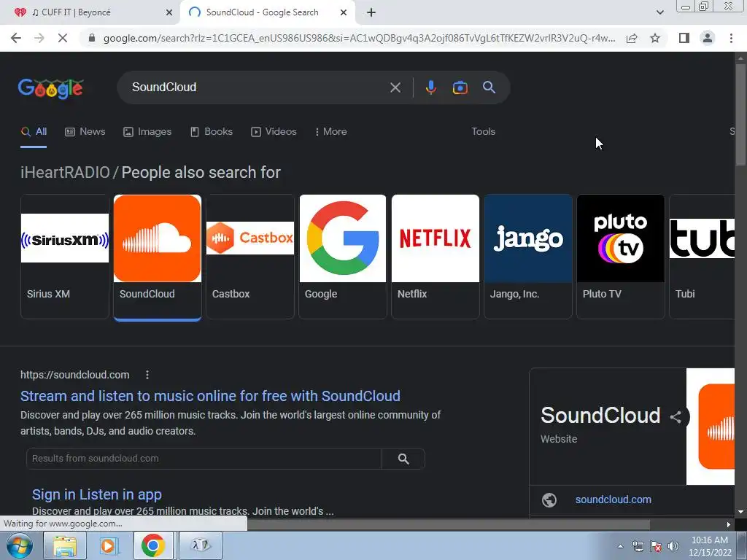Select the Books results tab

[x=212, y=132]
